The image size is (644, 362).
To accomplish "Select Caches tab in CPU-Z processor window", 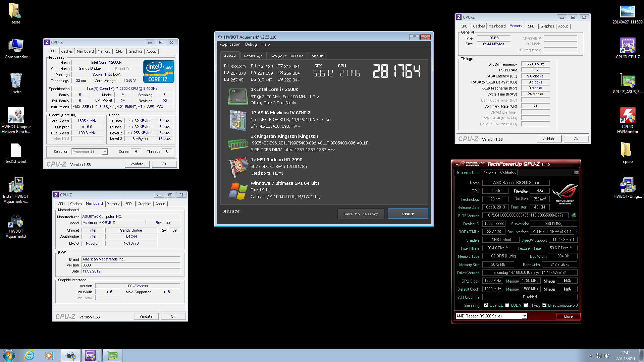I will pyautogui.click(x=67, y=51).
